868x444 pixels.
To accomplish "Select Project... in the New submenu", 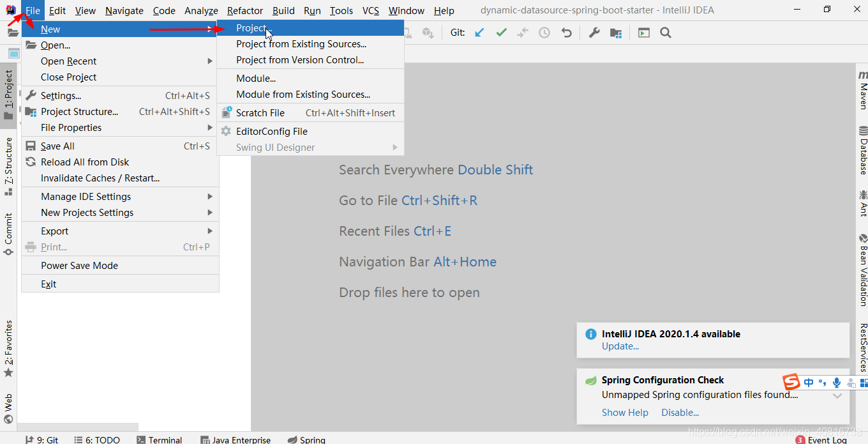I will 310,28.
